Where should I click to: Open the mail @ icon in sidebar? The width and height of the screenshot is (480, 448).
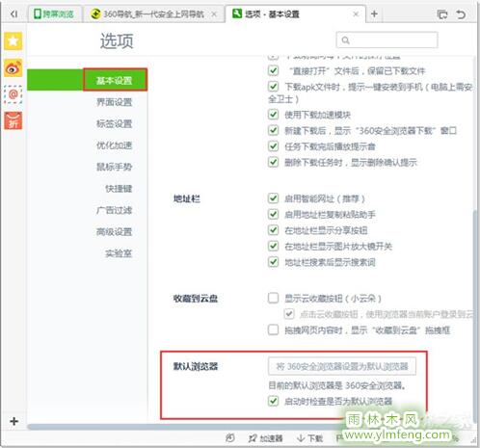(x=13, y=94)
